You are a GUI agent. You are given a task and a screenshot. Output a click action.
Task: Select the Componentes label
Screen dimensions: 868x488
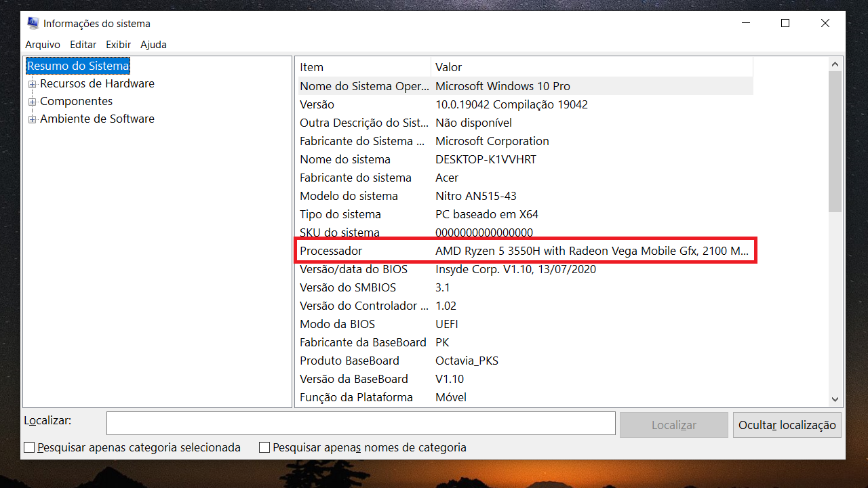pyautogui.click(x=76, y=102)
